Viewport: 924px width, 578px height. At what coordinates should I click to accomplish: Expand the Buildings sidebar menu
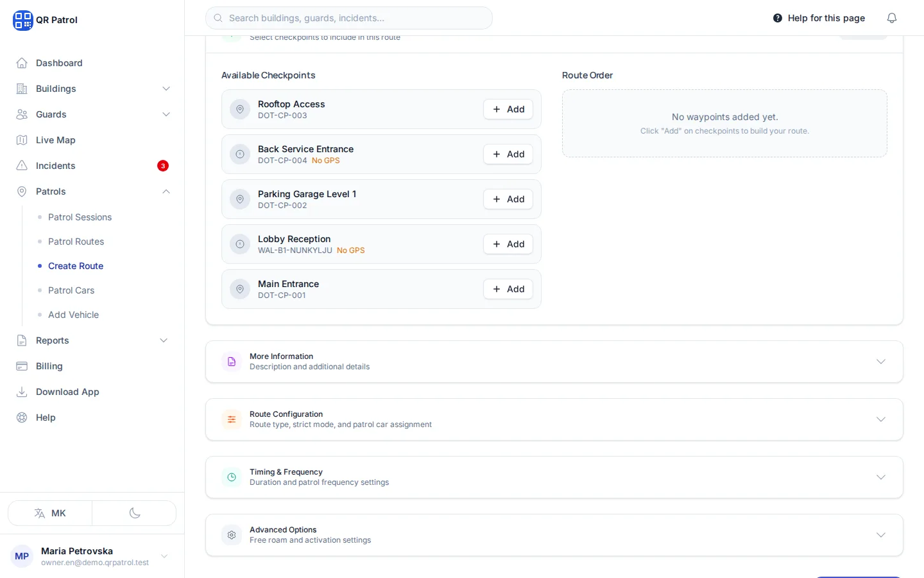coord(94,89)
